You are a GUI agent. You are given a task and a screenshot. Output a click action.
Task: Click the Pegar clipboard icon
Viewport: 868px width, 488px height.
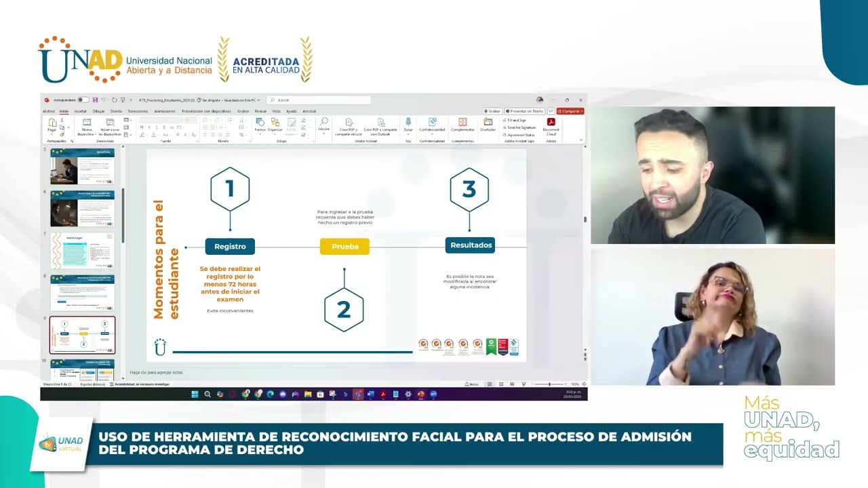click(x=52, y=123)
